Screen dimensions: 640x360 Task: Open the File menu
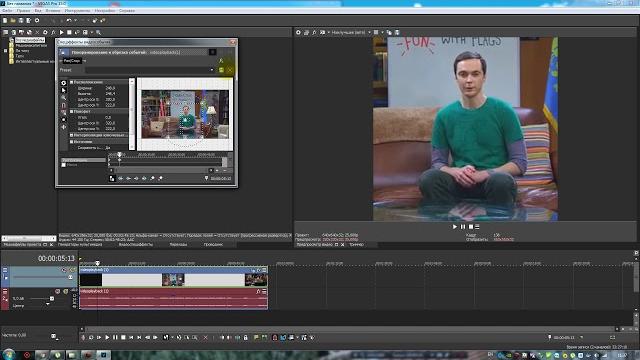[7, 11]
